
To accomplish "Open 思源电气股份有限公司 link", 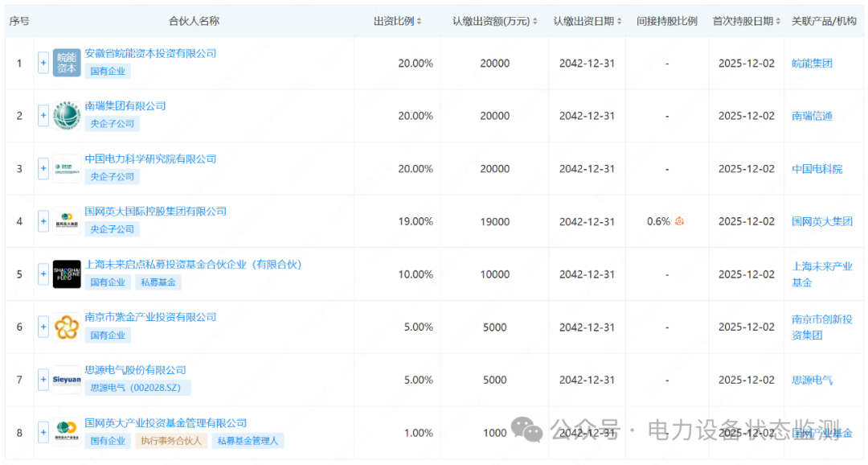I will point(135,370).
